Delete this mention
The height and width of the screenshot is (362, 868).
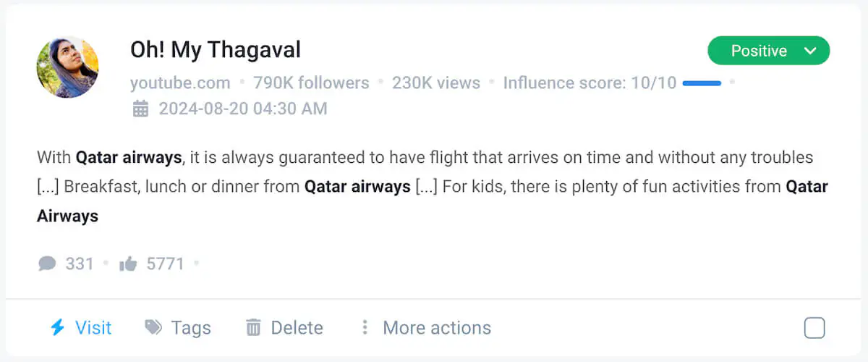297,328
